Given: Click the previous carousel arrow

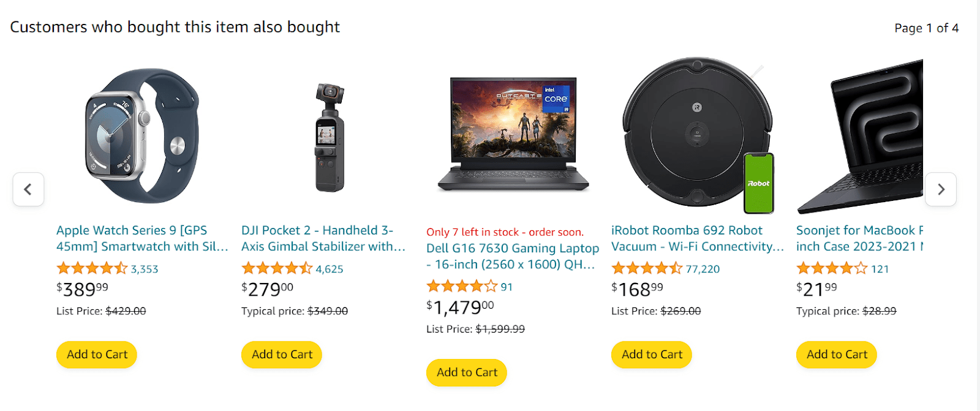Looking at the screenshot, I should click(28, 189).
